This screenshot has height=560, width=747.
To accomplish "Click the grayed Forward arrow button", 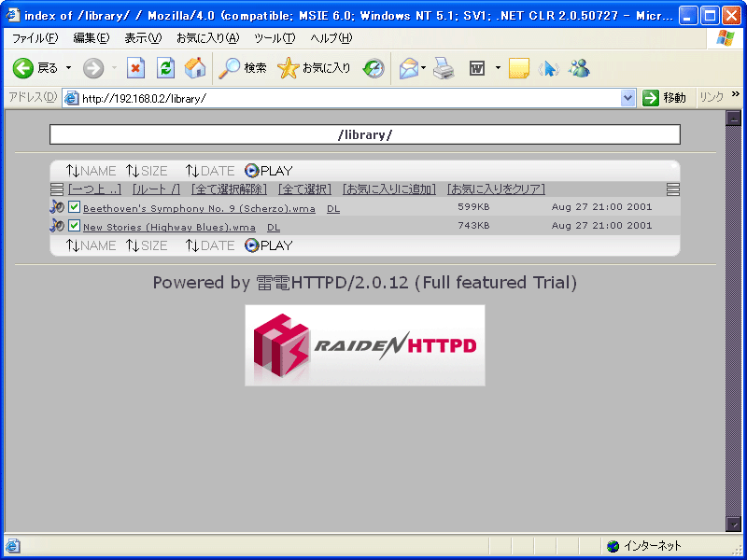I will (92, 68).
